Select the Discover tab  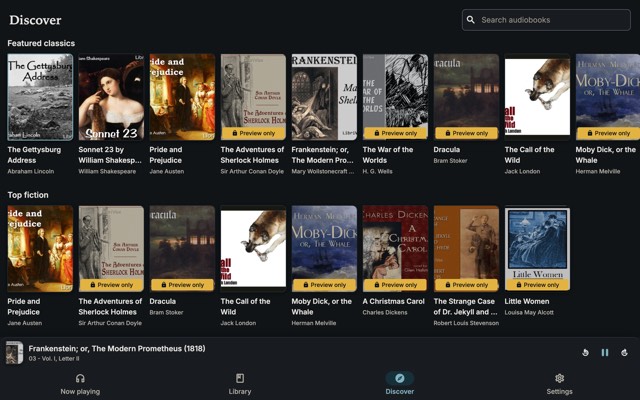pyautogui.click(x=400, y=384)
